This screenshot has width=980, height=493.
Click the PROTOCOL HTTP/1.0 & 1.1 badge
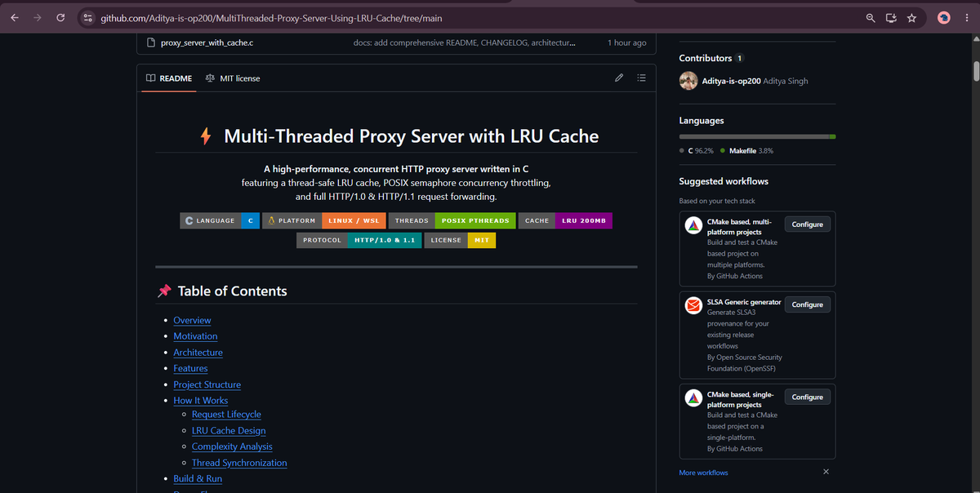[x=359, y=240]
